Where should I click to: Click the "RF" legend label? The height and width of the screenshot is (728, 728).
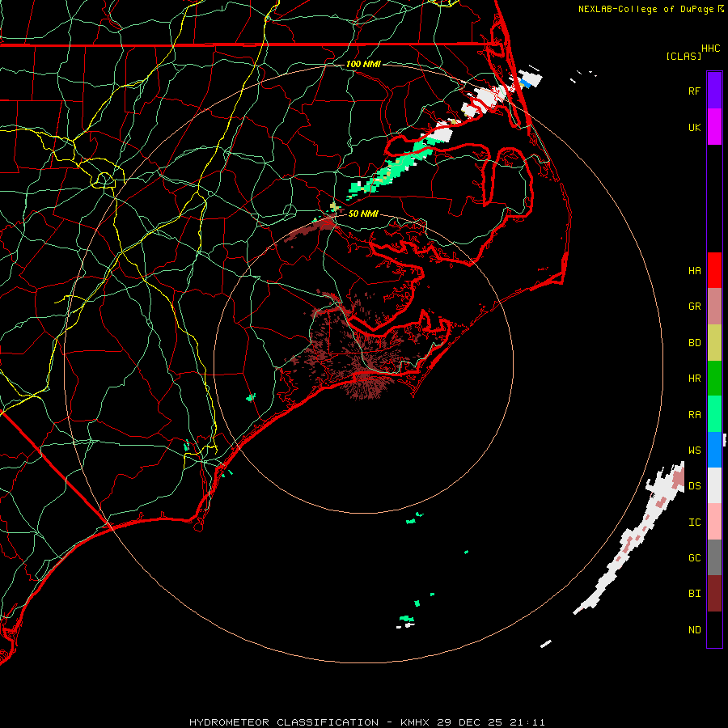coord(694,91)
